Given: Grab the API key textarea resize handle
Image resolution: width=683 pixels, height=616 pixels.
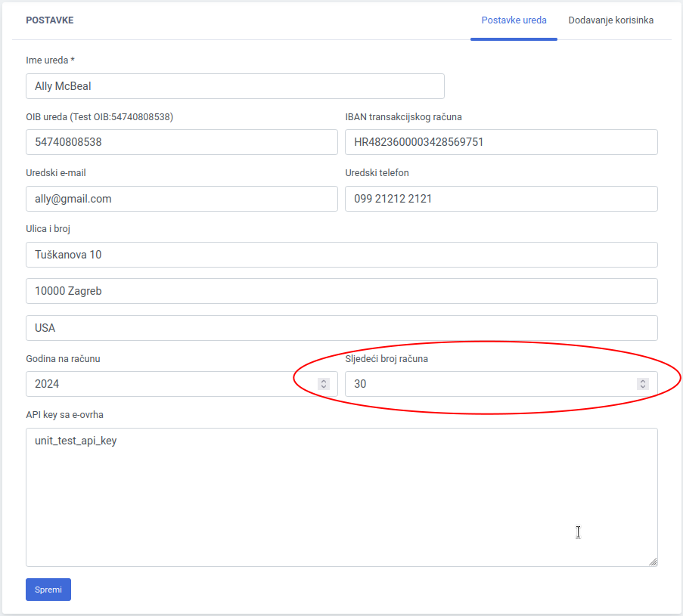Looking at the screenshot, I should pos(653,562).
